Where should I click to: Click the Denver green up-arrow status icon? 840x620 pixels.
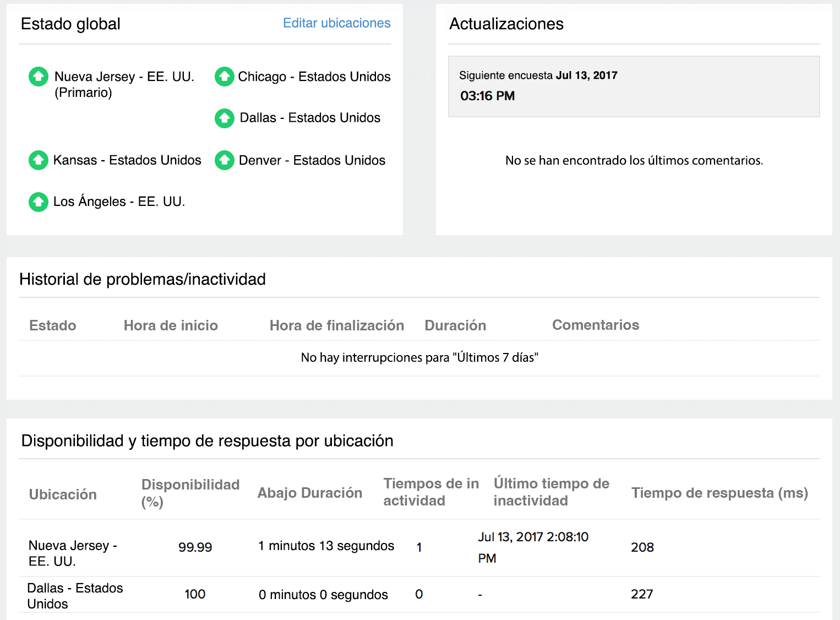pos(224,160)
